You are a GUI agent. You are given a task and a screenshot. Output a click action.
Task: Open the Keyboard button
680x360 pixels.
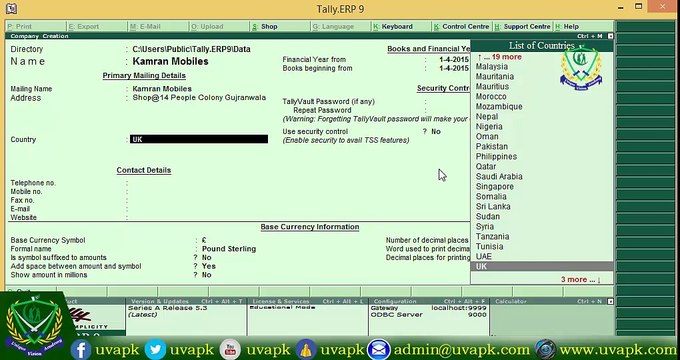[402, 26]
